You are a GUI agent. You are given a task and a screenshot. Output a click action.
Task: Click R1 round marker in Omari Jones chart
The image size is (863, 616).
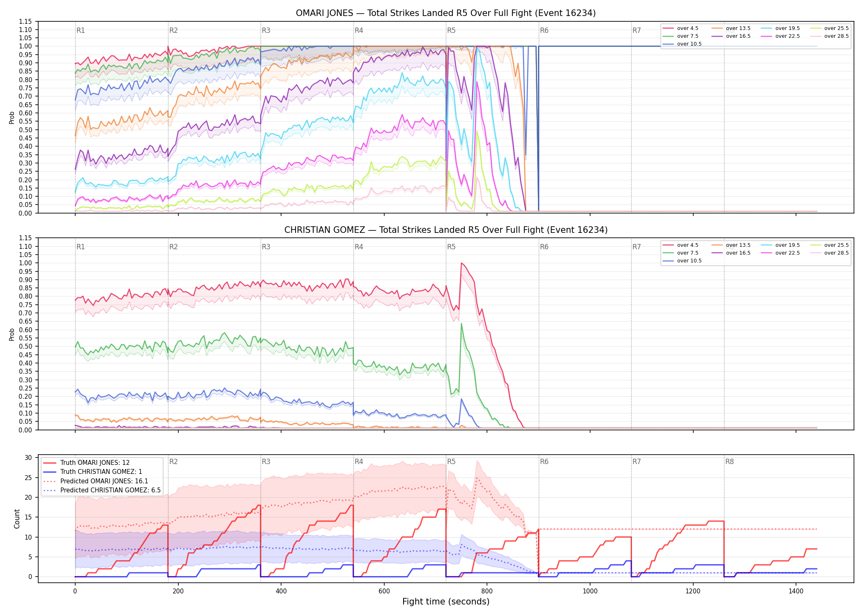[x=81, y=30]
